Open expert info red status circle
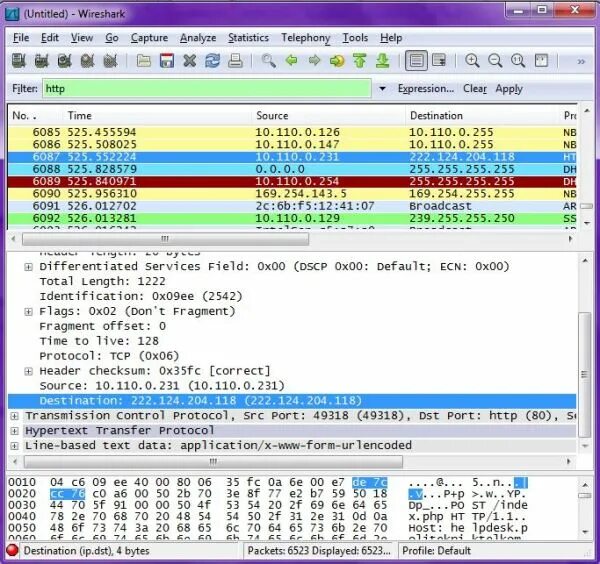The height and width of the screenshot is (564, 600). 13,551
